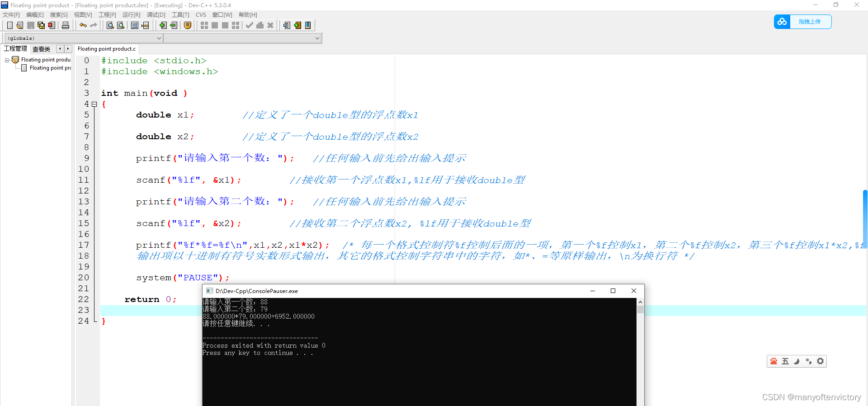Viewport: 868px width, 406px height.
Task: Click the Compile four-squares toolbar icon
Action: point(204,25)
